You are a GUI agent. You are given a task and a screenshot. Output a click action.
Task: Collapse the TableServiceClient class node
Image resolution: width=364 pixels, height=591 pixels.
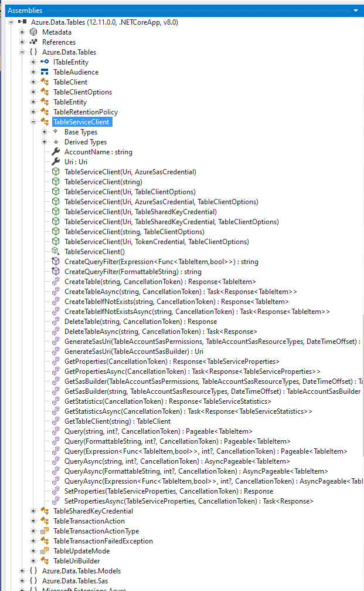tap(33, 122)
